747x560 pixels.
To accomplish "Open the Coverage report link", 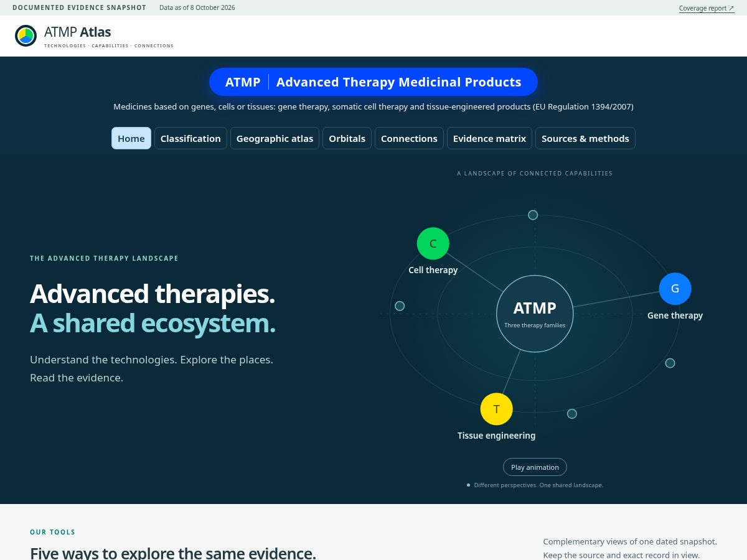I will pos(707,8).
